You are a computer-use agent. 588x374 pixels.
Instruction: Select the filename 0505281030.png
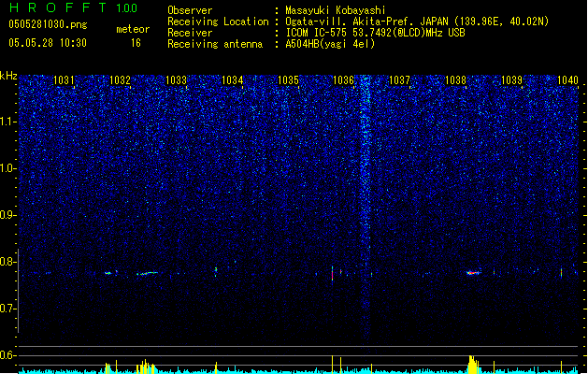48,25
